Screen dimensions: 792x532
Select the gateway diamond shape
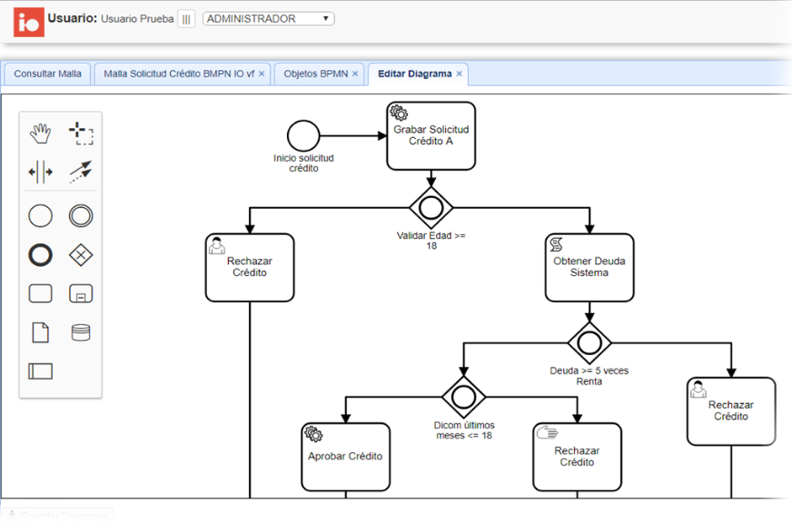tap(81, 255)
